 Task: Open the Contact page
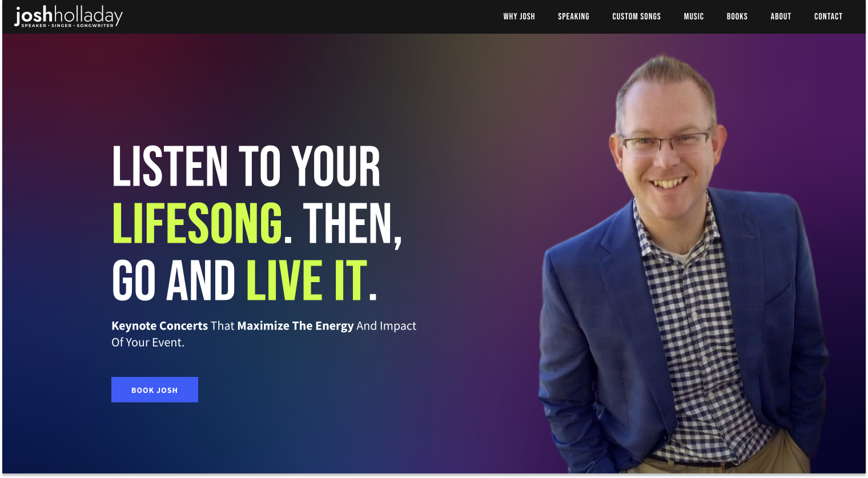click(828, 17)
